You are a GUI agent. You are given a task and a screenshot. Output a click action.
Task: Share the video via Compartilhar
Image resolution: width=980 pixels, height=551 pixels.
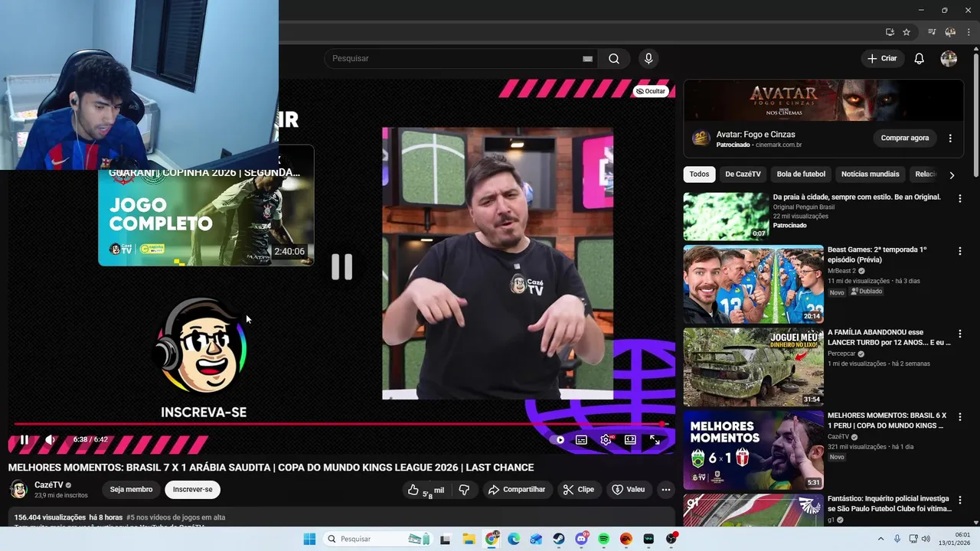(x=517, y=490)
